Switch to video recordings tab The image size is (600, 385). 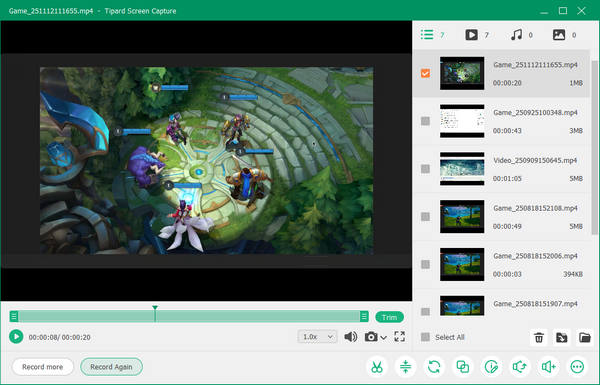pos(477,35)
